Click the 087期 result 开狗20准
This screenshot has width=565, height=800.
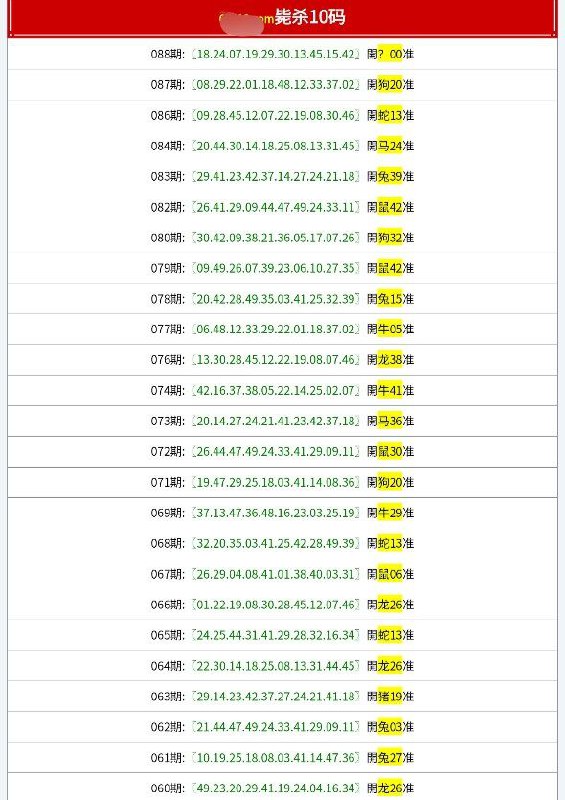(390, 85)
